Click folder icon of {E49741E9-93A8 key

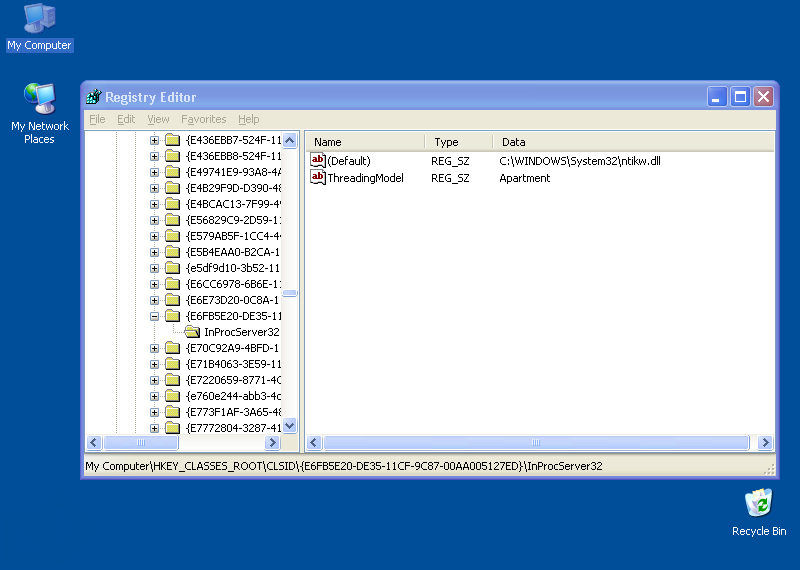click(x=172, y=172)
